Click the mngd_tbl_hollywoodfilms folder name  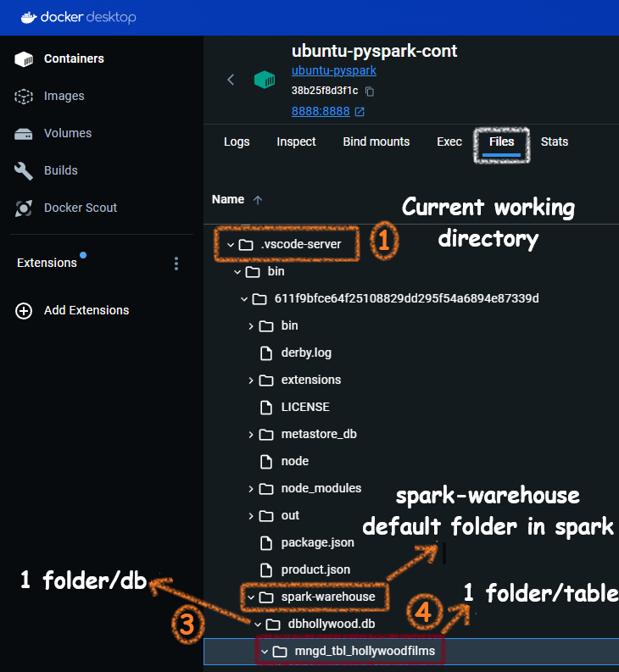point(365,651)
